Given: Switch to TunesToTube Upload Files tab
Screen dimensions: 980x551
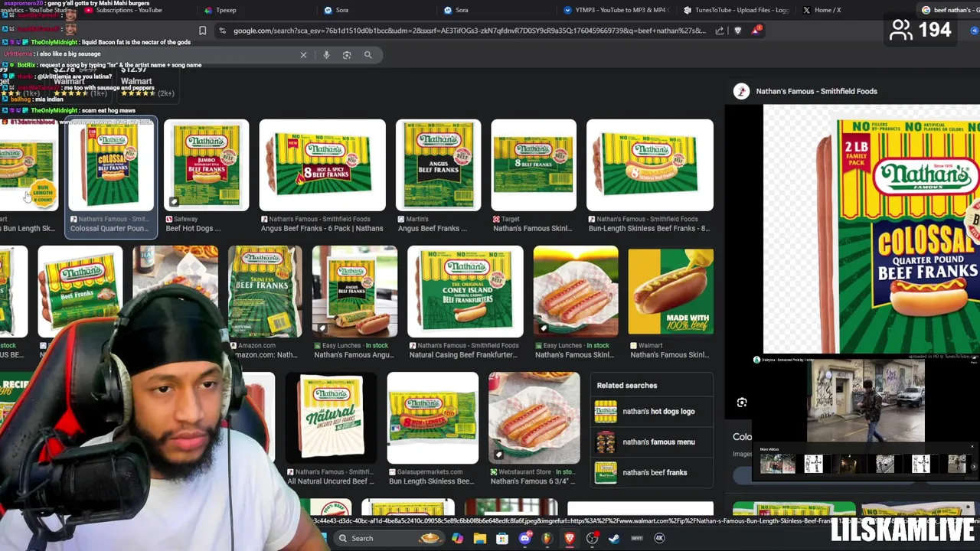Looking at the screenshot, I should [735, 10].
